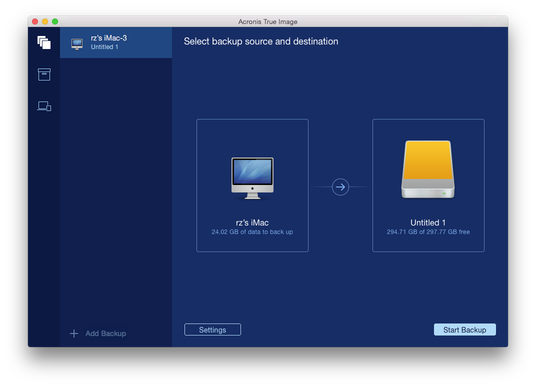Viewport: 536px width, 387px height.
Task: Click the 'Untitled 1' destination drive name
Action: click(428, 223)
